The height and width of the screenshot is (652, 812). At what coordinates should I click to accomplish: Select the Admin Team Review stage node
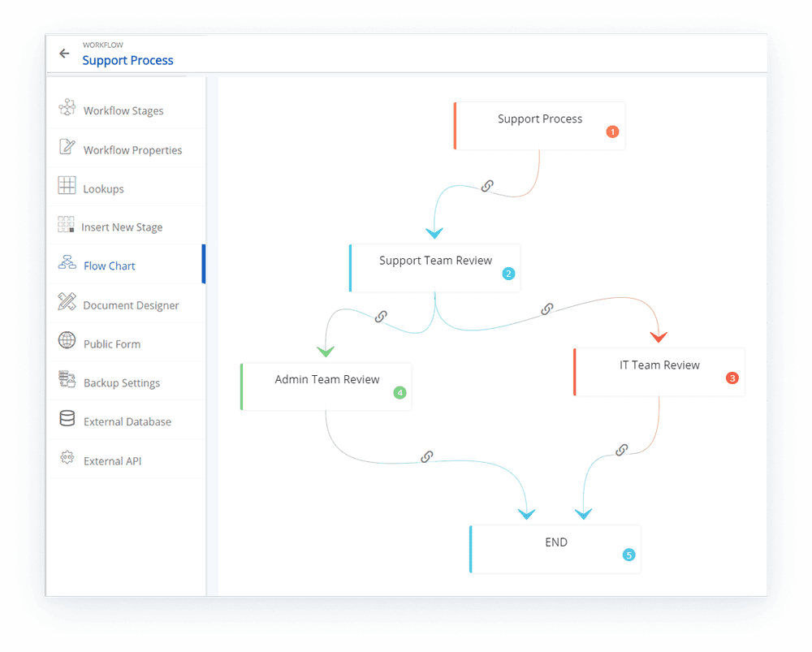326,386
